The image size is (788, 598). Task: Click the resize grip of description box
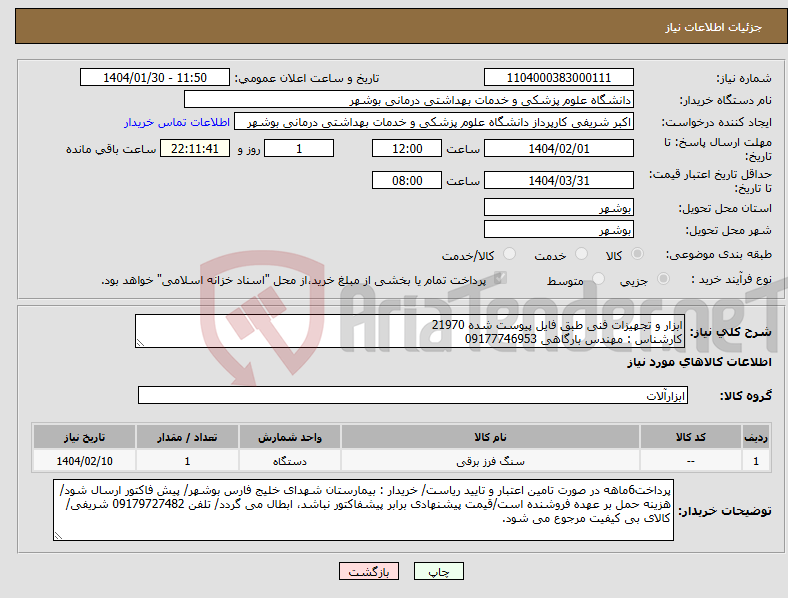(x=140, y=343)
